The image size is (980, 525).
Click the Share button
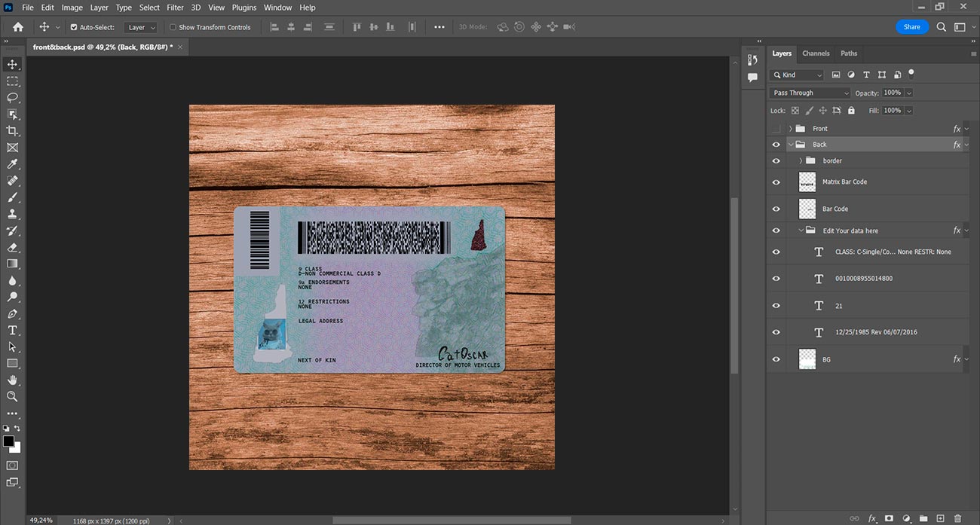(x=911, y=27)
